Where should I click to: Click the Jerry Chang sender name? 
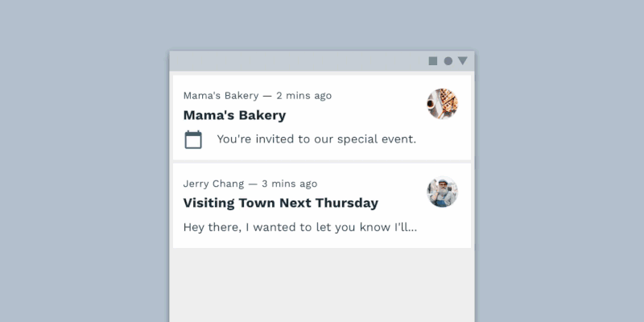213,184
